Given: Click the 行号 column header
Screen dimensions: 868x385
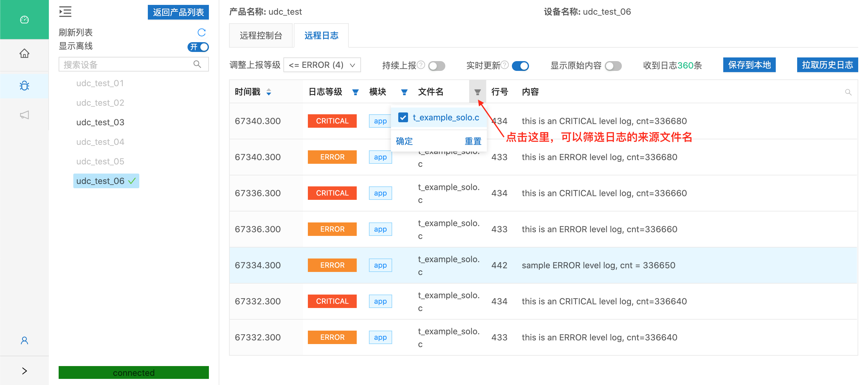Looking at the screenshot, I should click(500, 92).
